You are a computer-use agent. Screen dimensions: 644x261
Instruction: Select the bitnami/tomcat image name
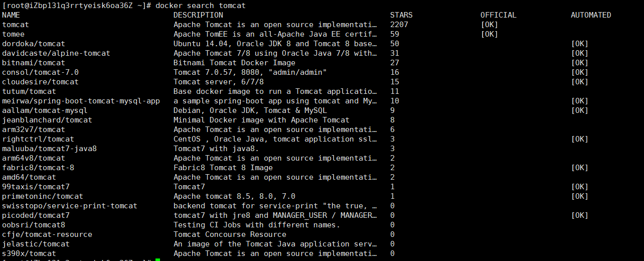(x=34, y=63)
